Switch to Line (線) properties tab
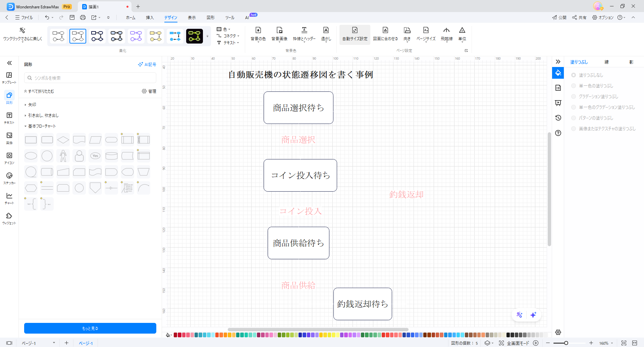Screen dimensions: 644x347 click(606, 62)
